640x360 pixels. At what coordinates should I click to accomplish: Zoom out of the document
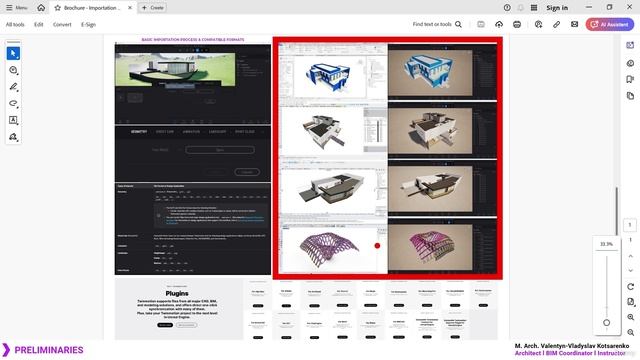point(631,333)
